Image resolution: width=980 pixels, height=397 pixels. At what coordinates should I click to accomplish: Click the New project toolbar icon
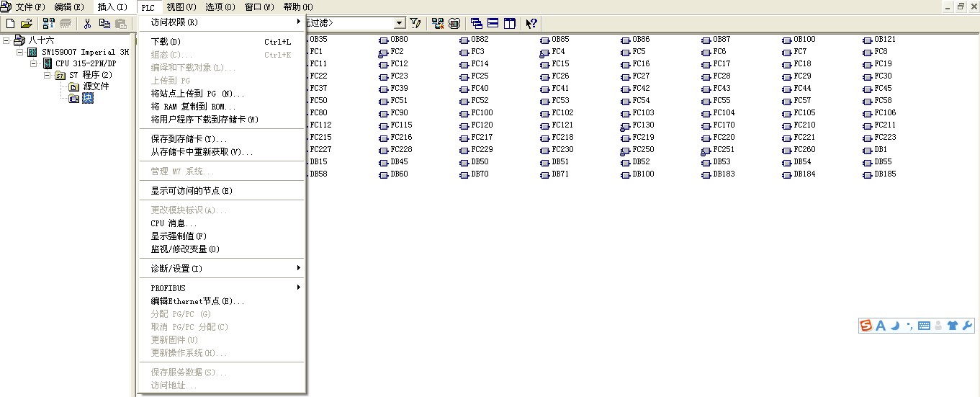point(11,23)
